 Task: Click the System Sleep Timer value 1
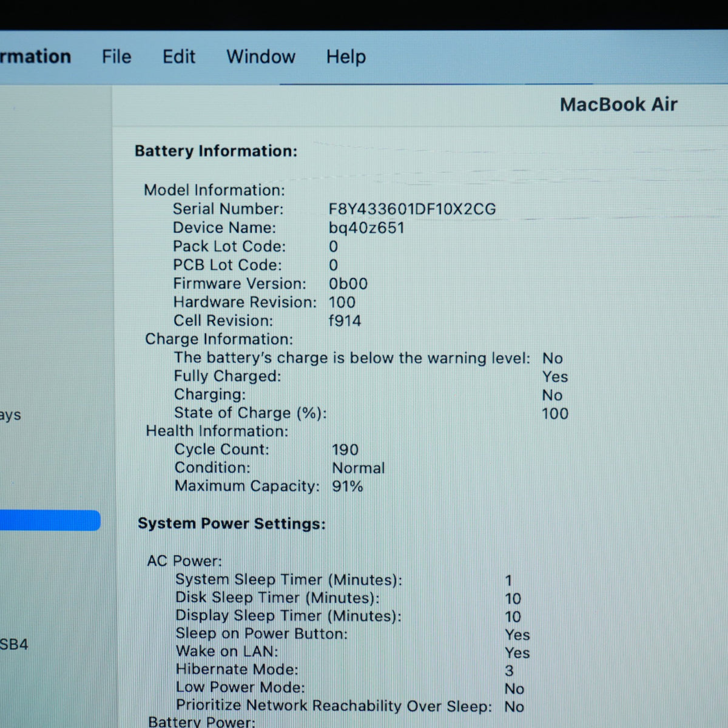tap(508, 581)
